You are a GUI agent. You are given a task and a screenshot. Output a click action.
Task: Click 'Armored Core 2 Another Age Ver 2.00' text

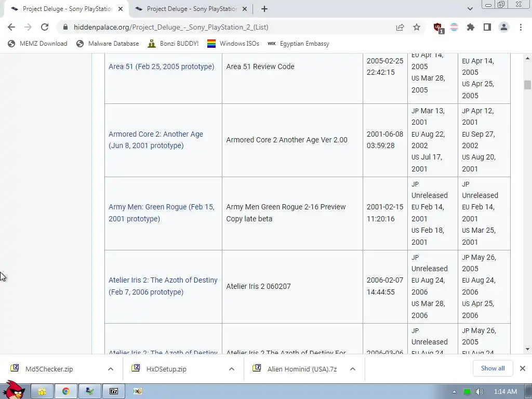[287, 140]
